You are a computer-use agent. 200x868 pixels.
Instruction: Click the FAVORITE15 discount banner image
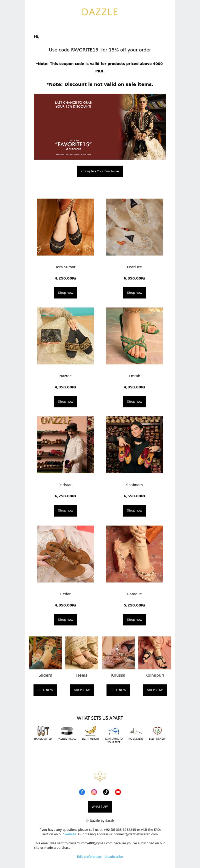[x=100, y=126]
